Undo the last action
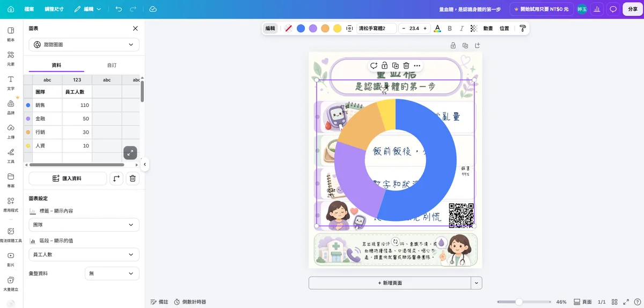 click(119, 9)
